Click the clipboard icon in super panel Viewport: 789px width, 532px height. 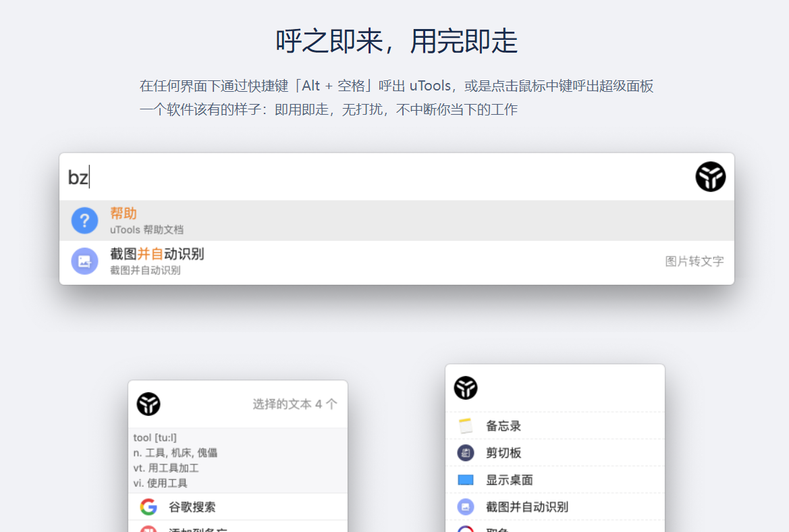point(466,453)
